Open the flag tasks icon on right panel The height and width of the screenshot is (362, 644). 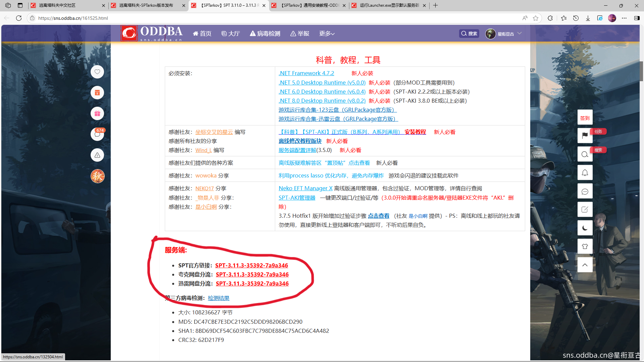pyautogui.click(x=585, y=135)
